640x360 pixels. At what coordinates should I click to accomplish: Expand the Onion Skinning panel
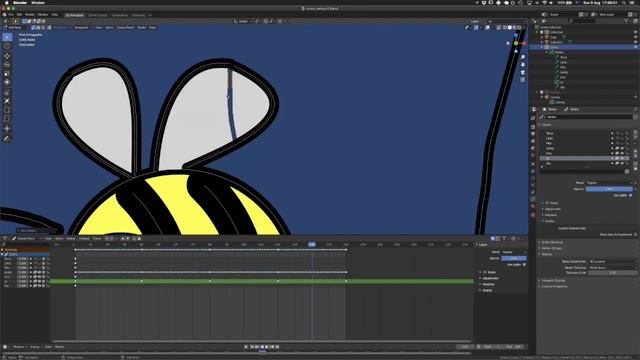(551, 242)
